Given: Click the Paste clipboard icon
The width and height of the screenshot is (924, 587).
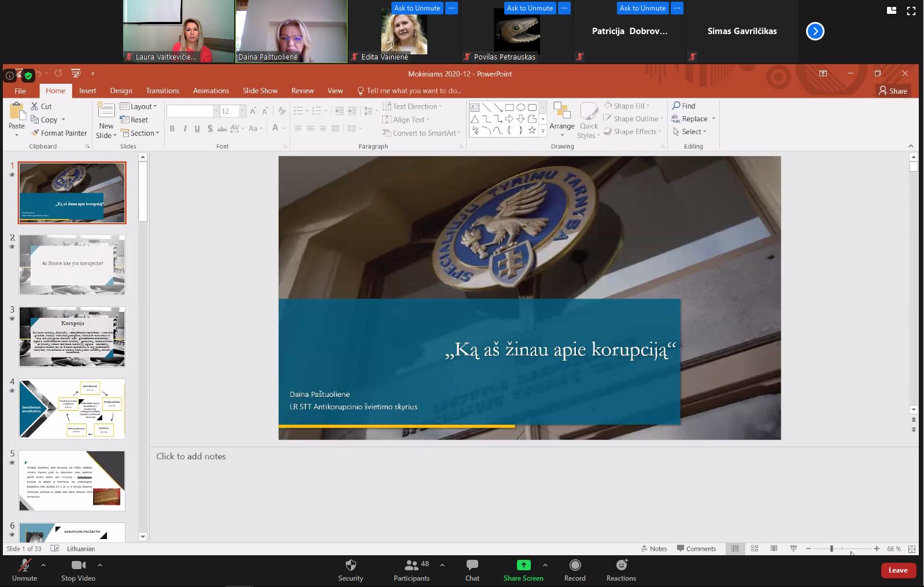Looking at the screenshot, I should click(17, 111).
